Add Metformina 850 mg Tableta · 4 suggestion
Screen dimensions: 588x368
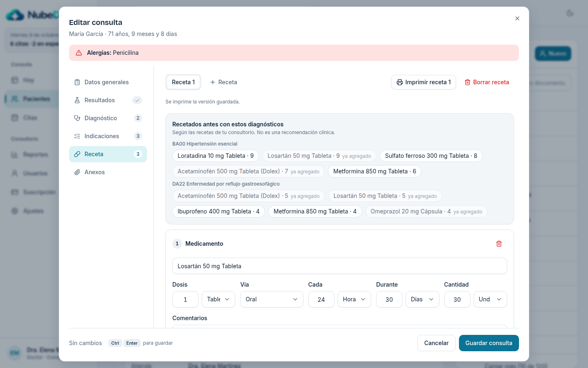coord(315,211)
